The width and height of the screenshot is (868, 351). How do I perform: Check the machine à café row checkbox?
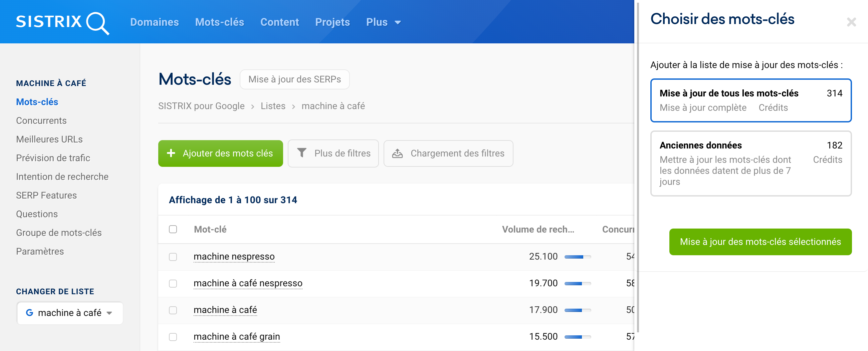[173, 310]
